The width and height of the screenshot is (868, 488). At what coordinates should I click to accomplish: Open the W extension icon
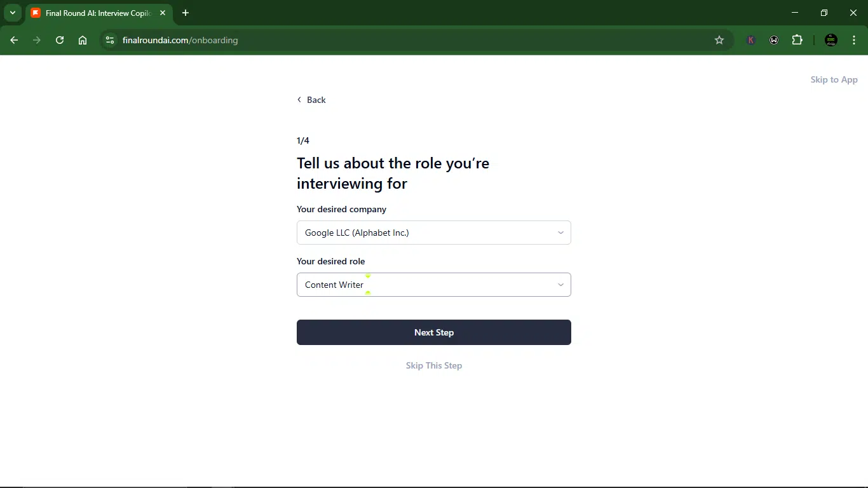(774, 40)
